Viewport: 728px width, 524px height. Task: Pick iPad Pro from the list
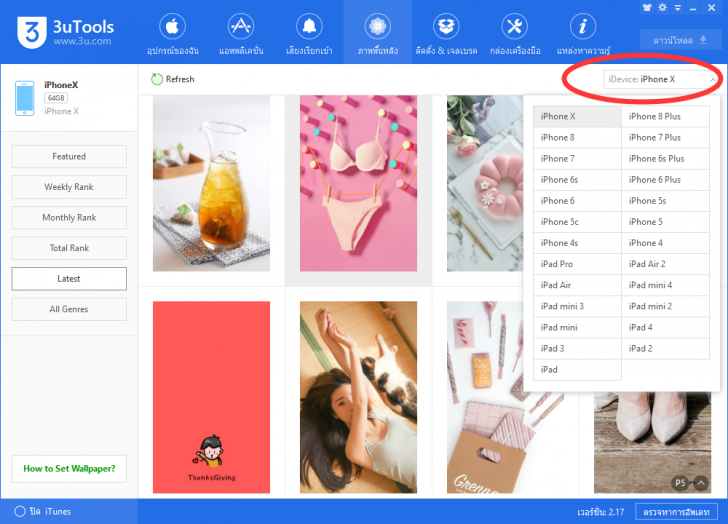pos(577,264)
